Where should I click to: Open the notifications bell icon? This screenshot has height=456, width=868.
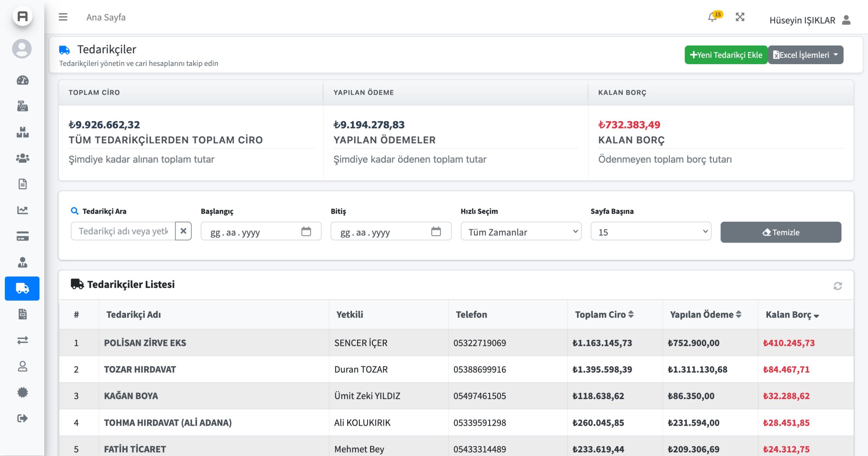[x=712, y=17]
